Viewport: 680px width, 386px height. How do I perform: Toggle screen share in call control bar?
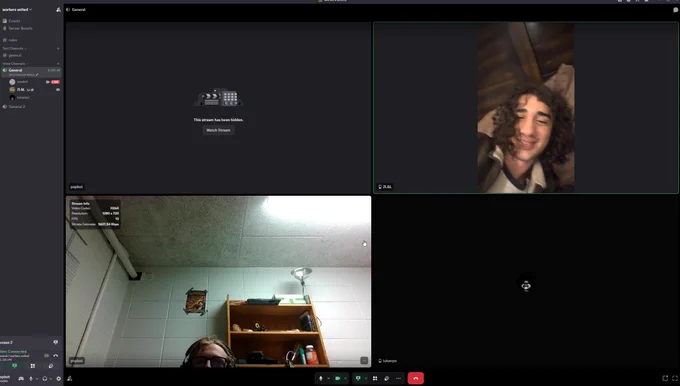point(358,378)
